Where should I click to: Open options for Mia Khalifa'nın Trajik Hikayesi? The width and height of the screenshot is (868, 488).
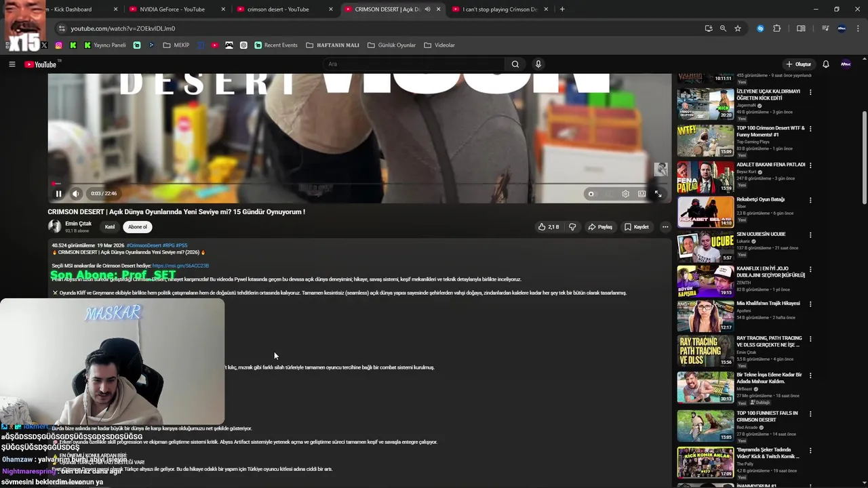pos(810,304)
